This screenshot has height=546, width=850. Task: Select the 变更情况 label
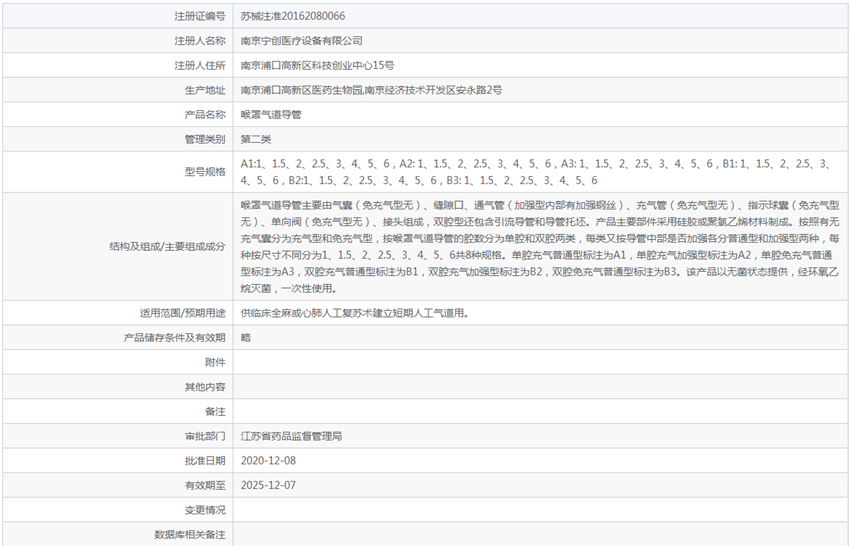coord(205,510)
